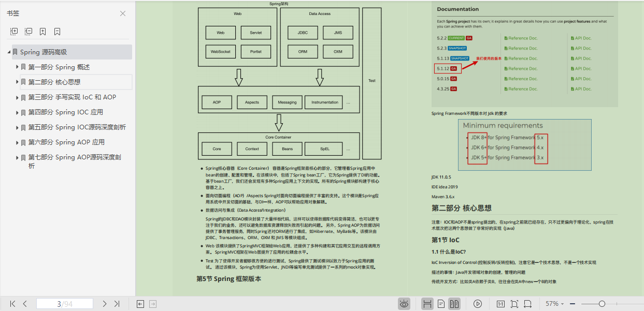Open bookmark 第六部分 Spring AOP 应用
The width and height of the screenshot is (644, 311).
[x=67, y=142]
